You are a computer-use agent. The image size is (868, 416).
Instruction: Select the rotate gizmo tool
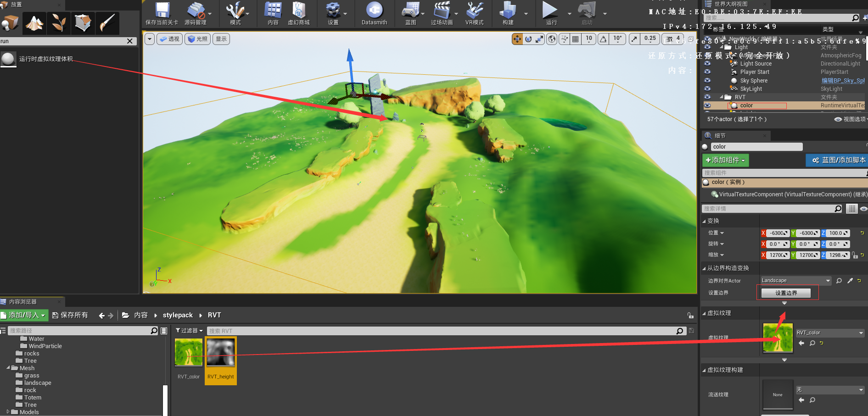point(528,39)
